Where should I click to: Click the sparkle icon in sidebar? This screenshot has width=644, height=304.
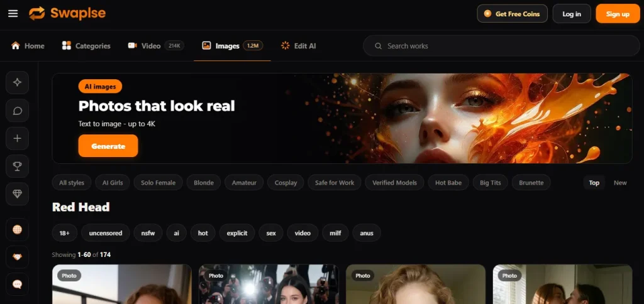17,82
